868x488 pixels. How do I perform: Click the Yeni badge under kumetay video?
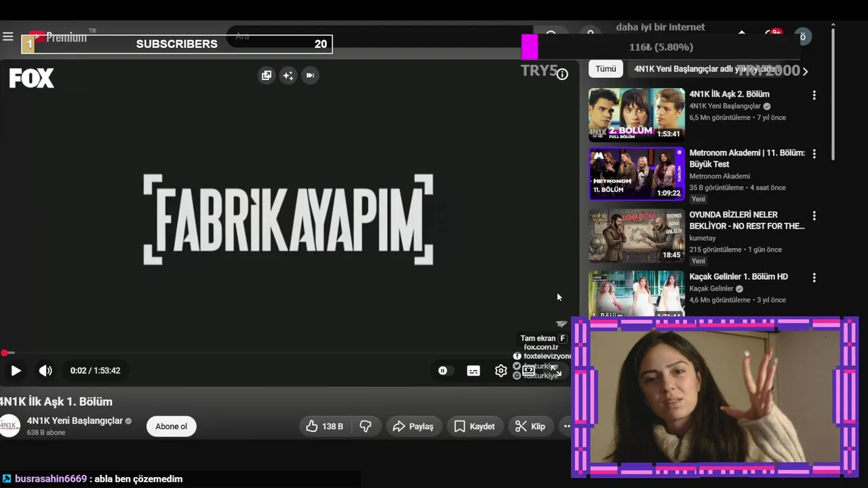698,261
